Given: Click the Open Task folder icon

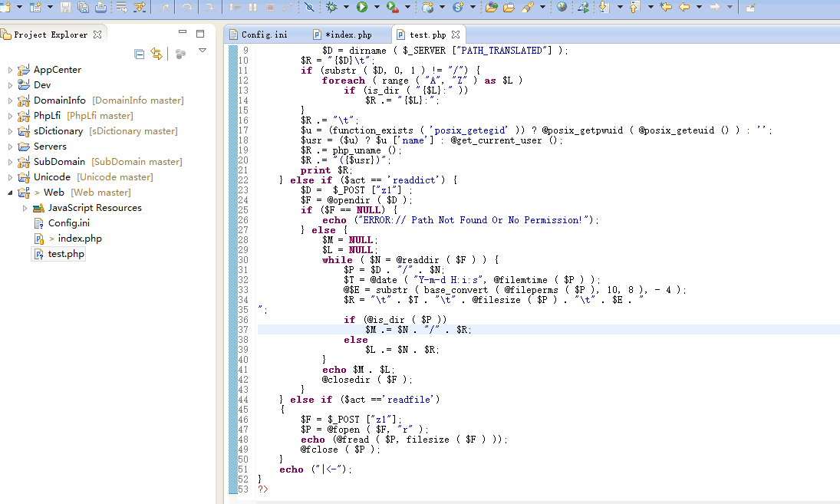Looking at the screenshot, I should point(509,7).
